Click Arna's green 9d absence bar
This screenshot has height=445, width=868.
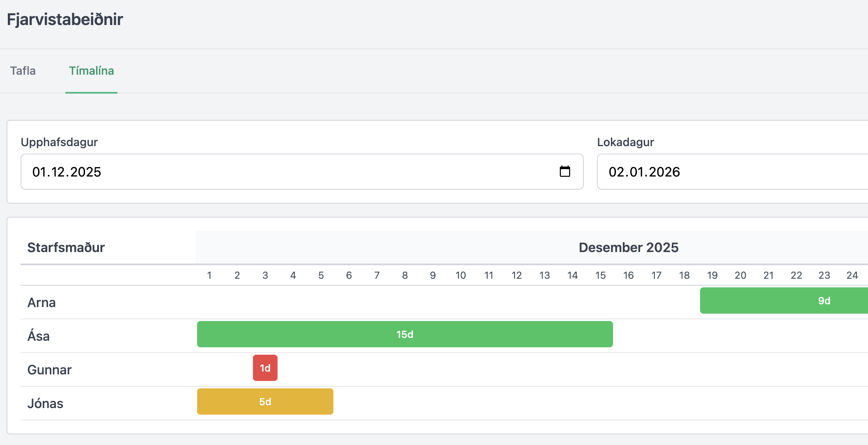point(783,300)
